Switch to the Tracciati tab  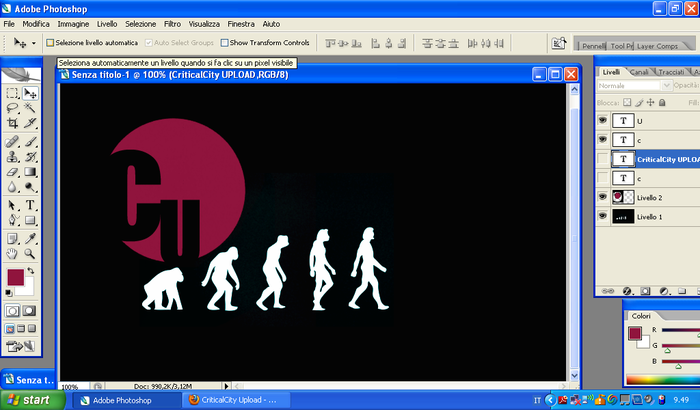pyautogui.click(x=671, y=72)
